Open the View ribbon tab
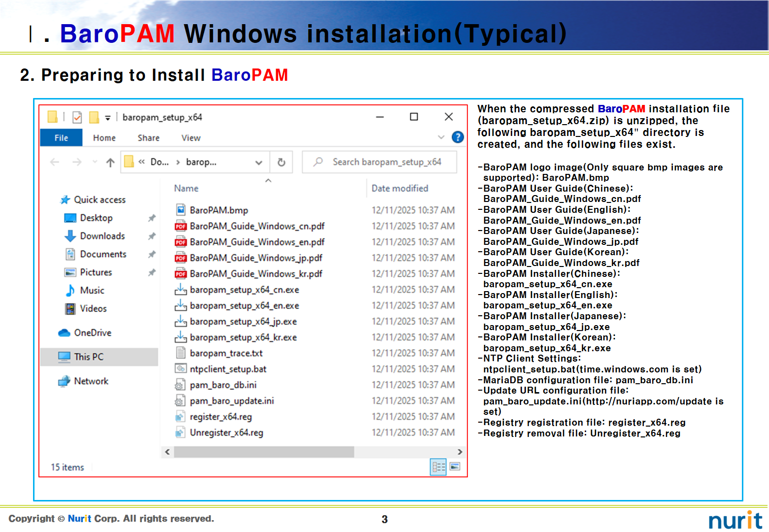The width and height of the screenshot is (769, 532). coord(191,138)
